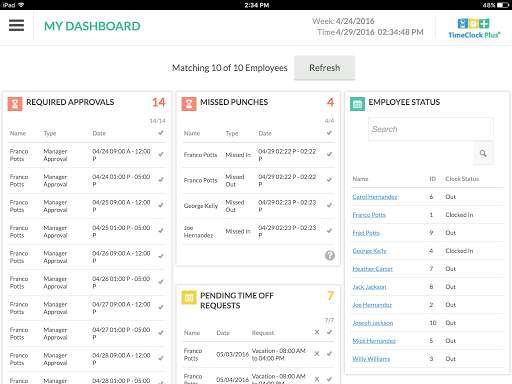
Task: Click the Required Approvals panel icon
Action: [x=15, y=104]
